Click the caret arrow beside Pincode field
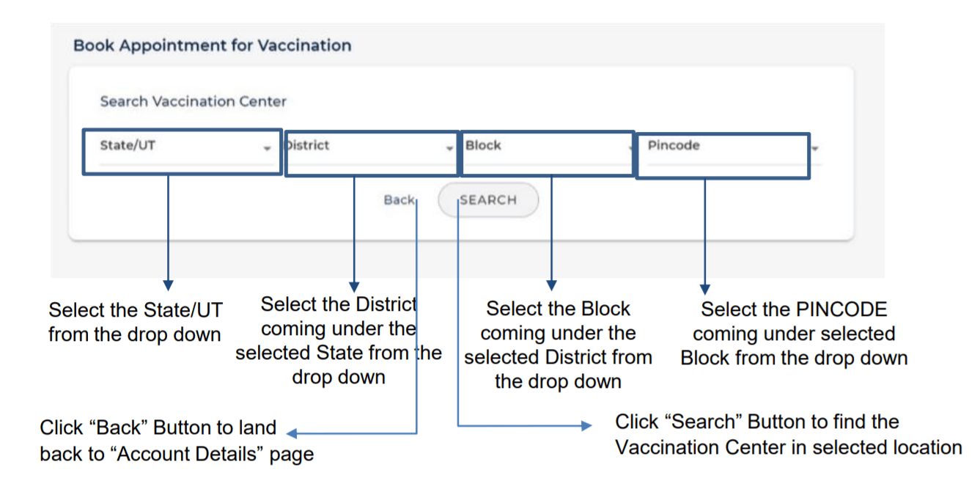Image resolution: width=980 pixels, height=492 pixels. pos(814,149)
